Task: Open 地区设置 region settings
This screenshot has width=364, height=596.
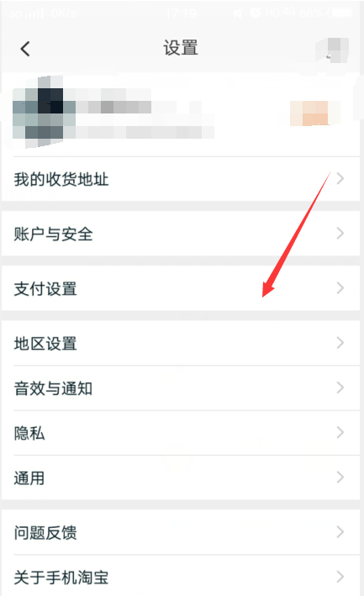Action: point(181,343)
